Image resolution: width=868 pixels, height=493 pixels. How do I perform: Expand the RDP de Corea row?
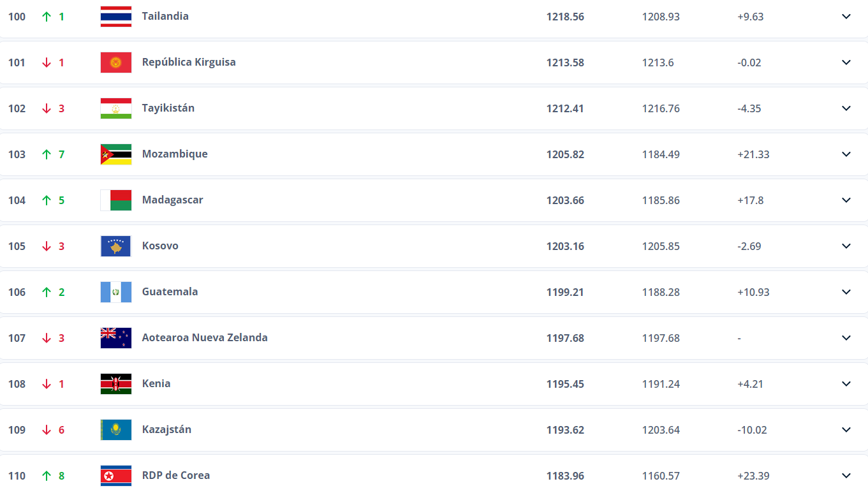pos(846,476)
